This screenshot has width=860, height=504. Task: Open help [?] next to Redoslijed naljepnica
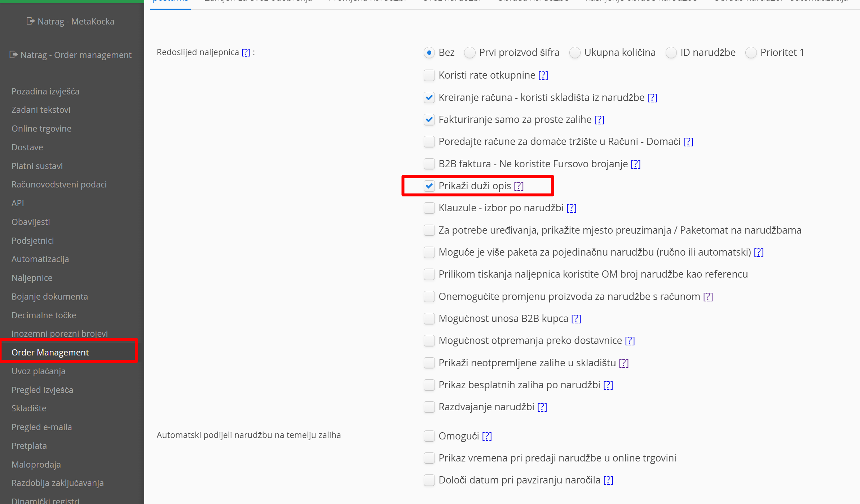click(246, 53)
